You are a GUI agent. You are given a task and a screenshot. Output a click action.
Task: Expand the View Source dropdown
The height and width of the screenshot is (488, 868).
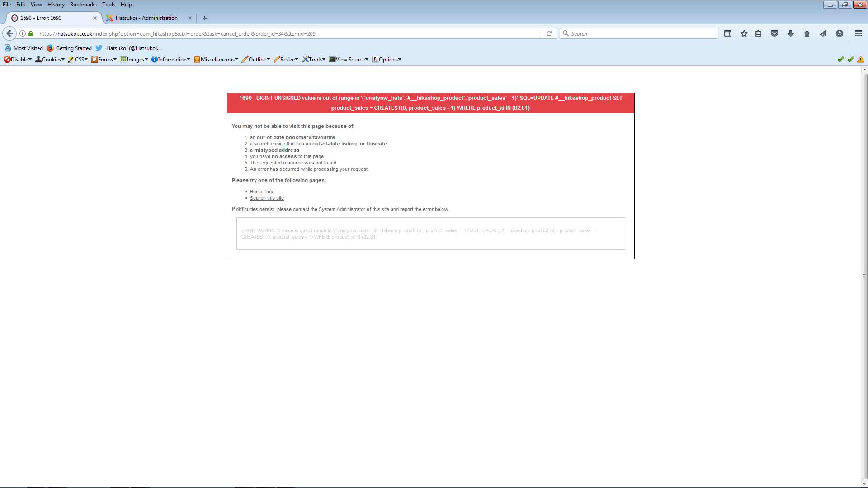click(x=349, y=60)
